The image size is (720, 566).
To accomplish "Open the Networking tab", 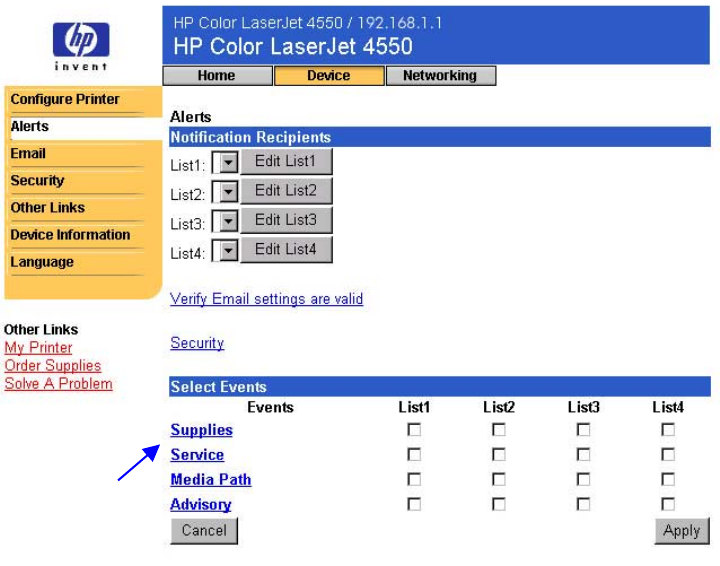I will coord(441,75).
